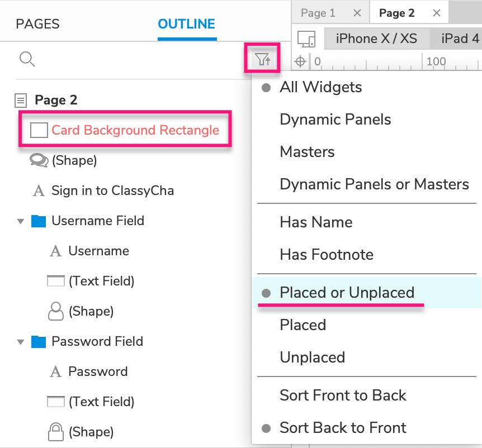Click the user silhouette shape icon
Image resolution: width=482 pixels, height=448 pixels.
pyautogui.click(x=55, y=311)
